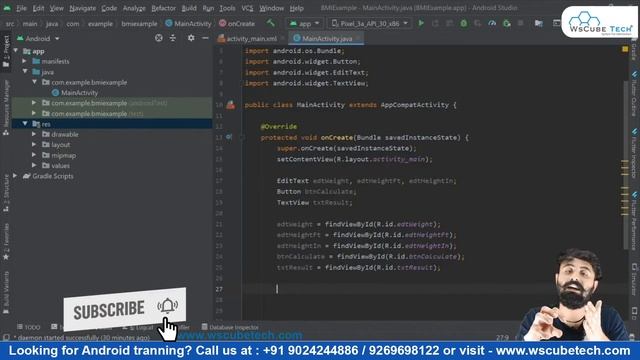Collapse the res folder
640x360 pixels.
pos(25,124)
